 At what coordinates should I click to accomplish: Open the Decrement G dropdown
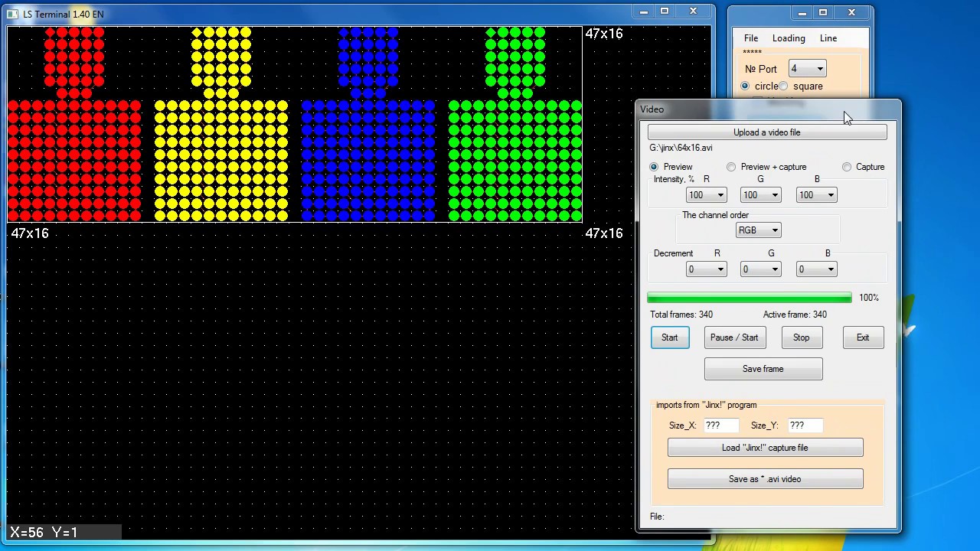tap(760, 269)
